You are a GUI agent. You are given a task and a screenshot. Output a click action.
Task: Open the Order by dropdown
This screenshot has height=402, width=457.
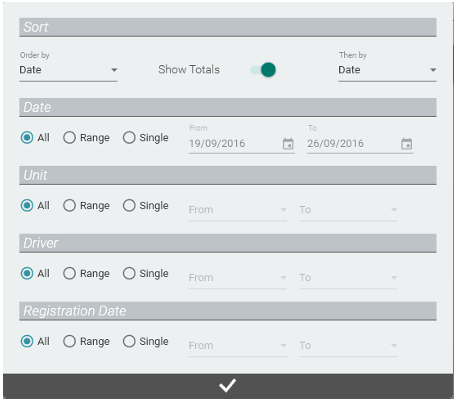[x=68, y=70]
